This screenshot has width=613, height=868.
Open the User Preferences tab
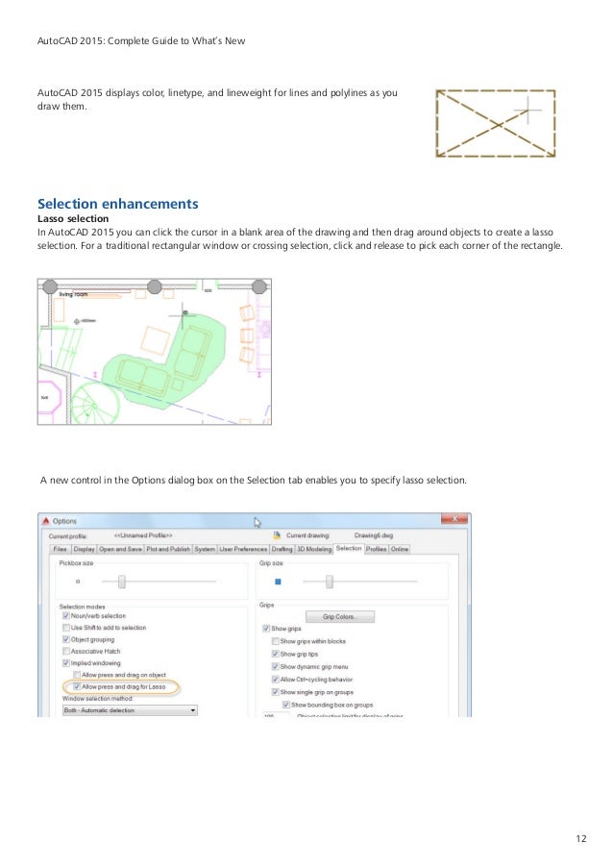[243, 549]
